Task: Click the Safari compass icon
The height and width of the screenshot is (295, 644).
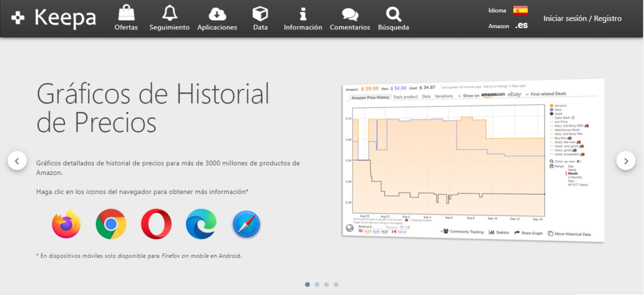Action: (x=246, y=224)
